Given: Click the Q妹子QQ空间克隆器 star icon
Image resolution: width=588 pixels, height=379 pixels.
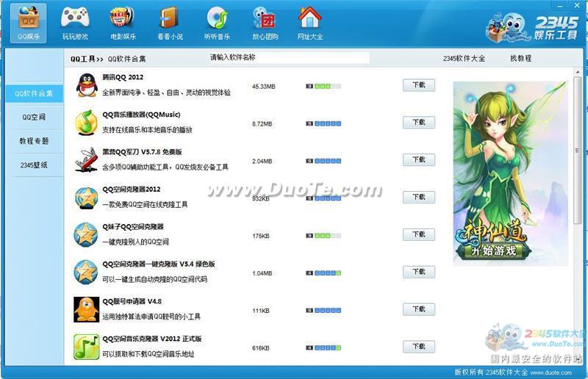Looking at the screenshot, I should pos(86,235).
